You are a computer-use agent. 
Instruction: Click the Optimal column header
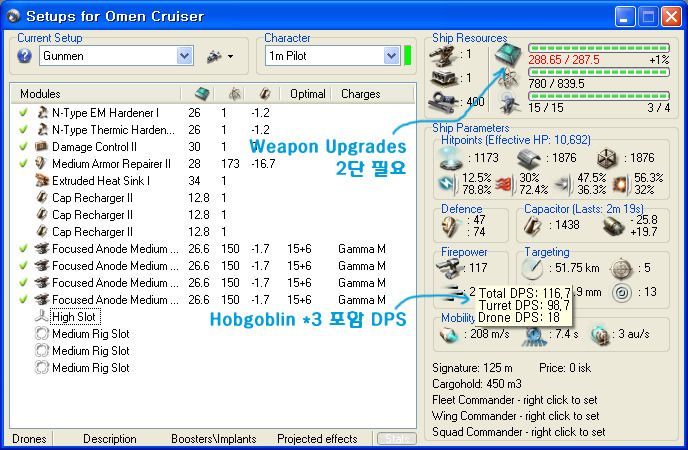click(x=308, y=94)
